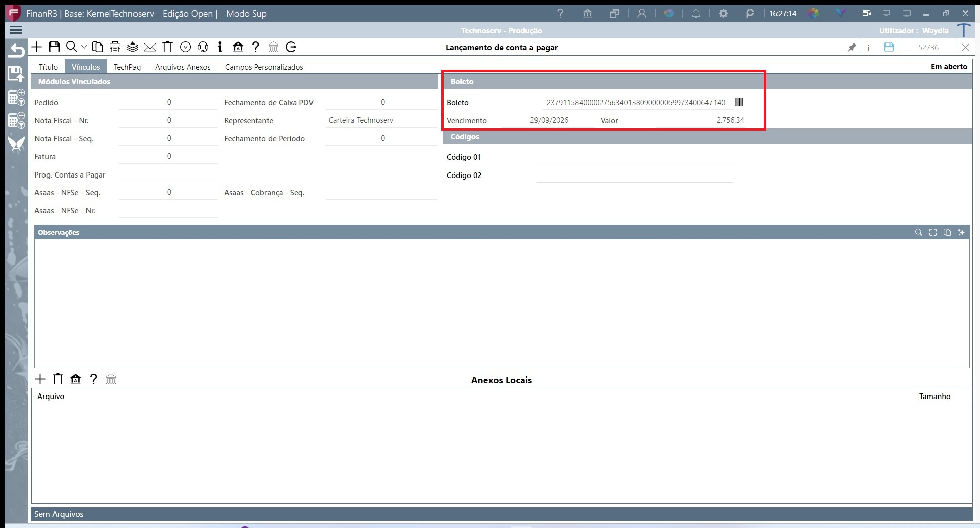
Task: Send by email with envelope icon
Action: (150, 47)
